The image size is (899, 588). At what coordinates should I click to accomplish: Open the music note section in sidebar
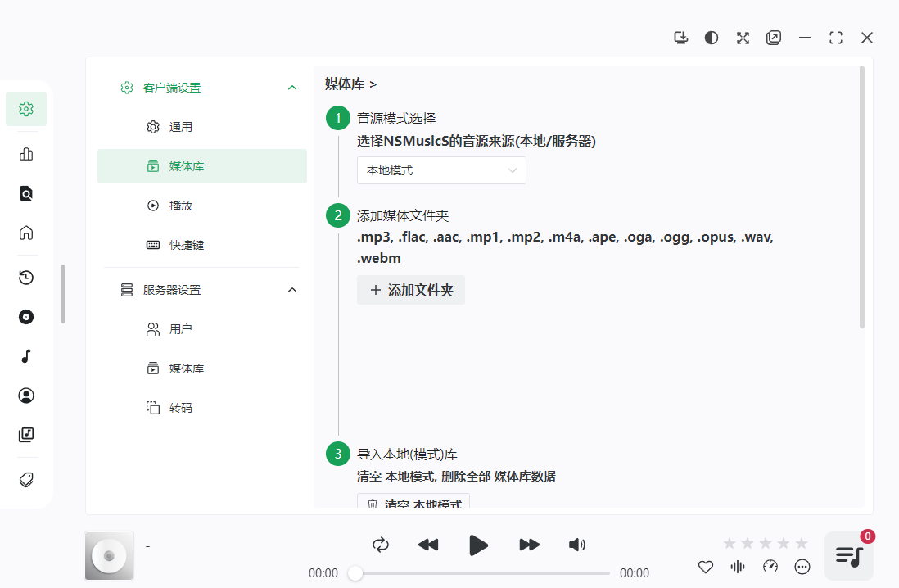coord(25,356)
